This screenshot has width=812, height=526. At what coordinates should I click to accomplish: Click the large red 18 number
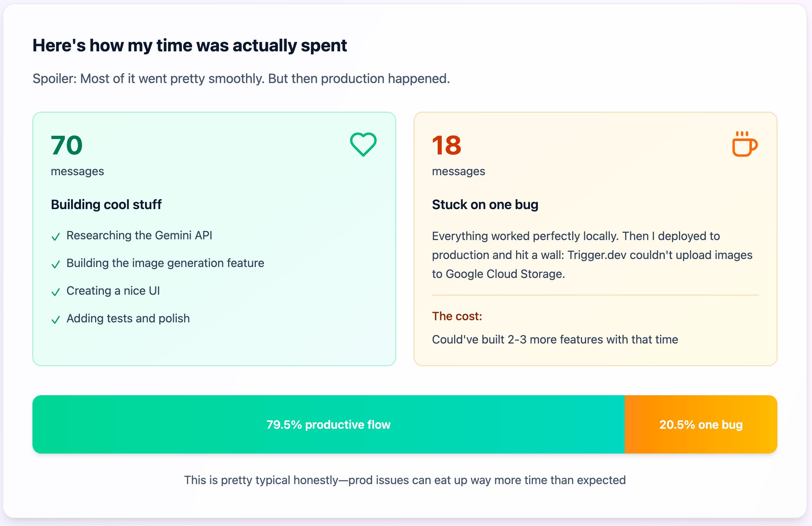click(447, 145)
